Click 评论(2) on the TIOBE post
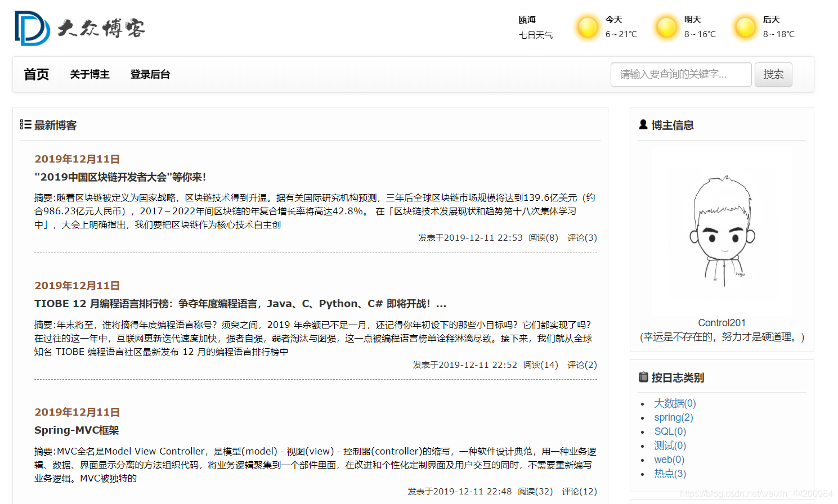This screenshot has width=838, height=504. pos(582,365)
